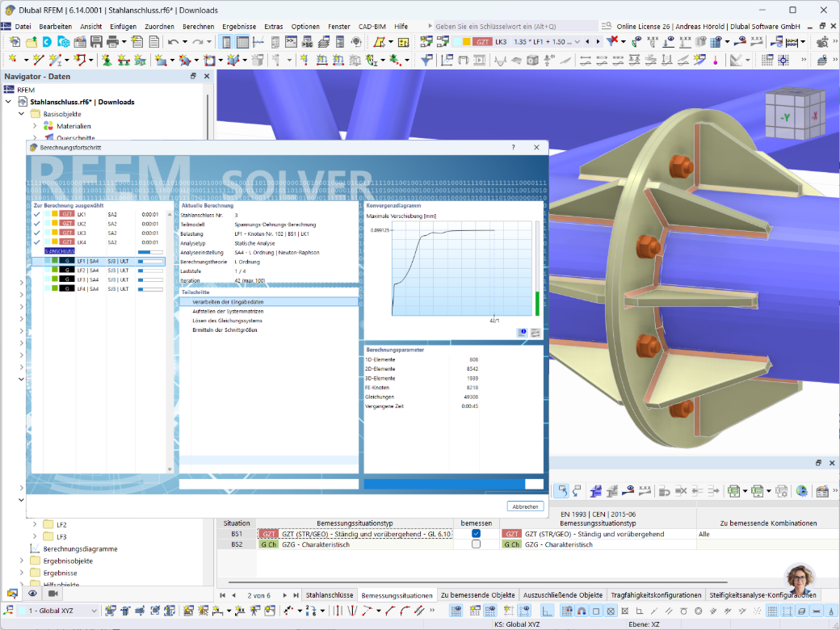Click the Excel export icon in table toolbar
Screen dimensions: 840x630
coord(734,491)
